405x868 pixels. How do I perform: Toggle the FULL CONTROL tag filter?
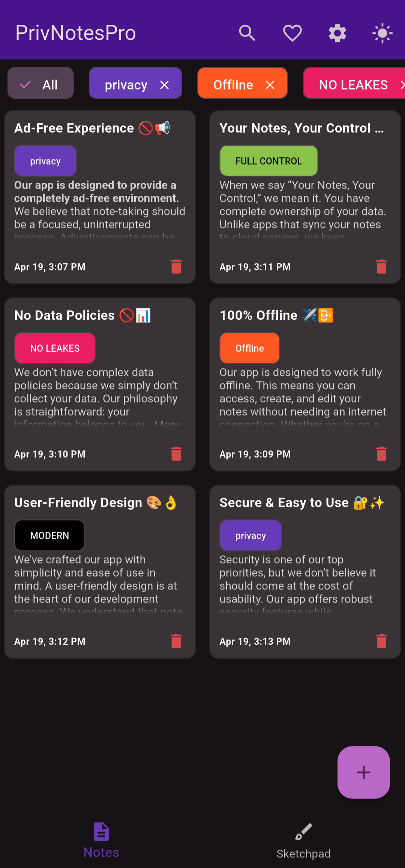(x=268, y=161)
